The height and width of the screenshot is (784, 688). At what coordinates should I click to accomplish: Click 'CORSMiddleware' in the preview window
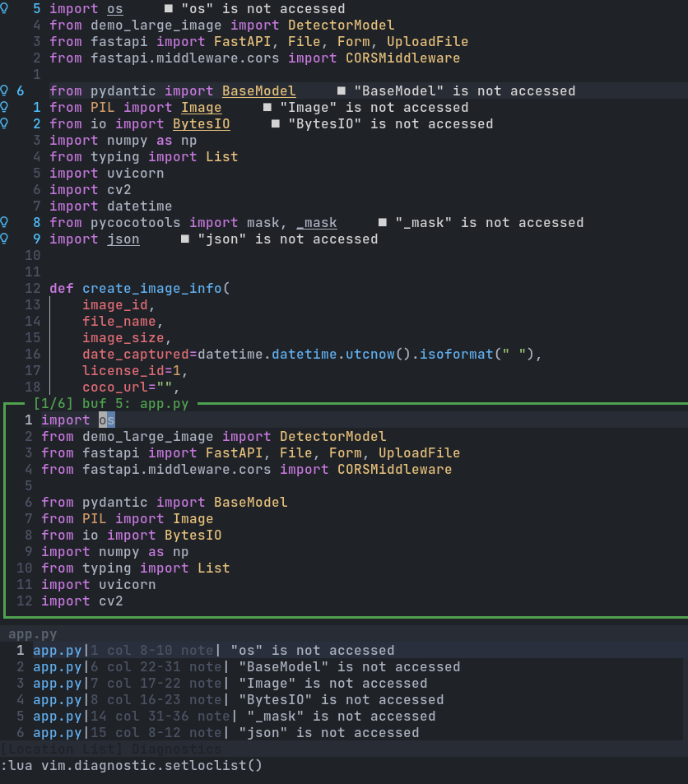(395, 470)
